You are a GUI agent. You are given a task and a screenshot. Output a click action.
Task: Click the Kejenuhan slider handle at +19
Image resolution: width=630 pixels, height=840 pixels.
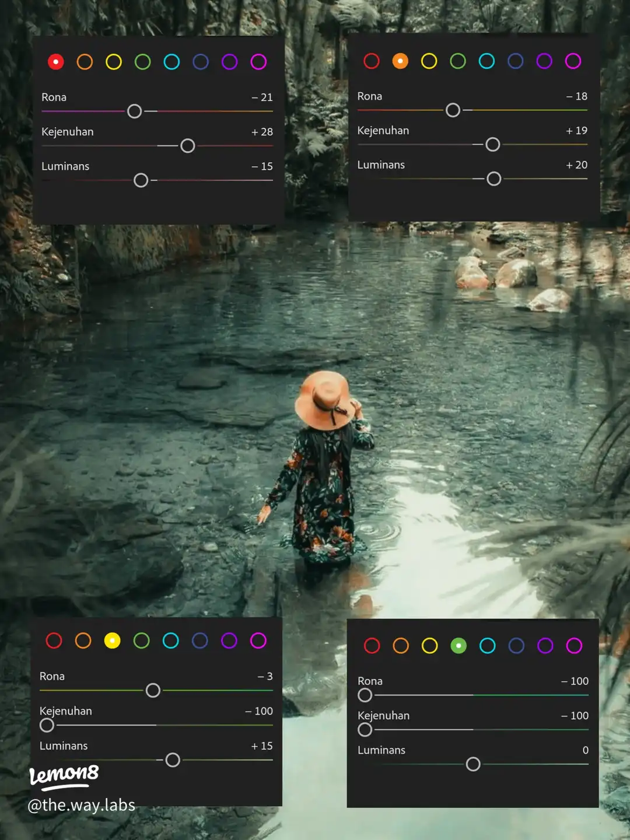pos(493,145)
